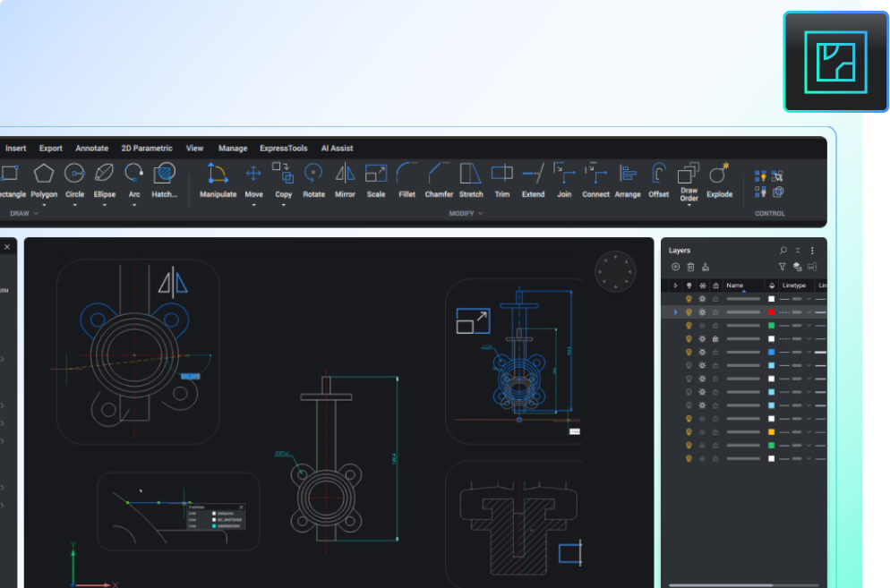The height and width of the screenshot is (588, 890).
Task: Add a new layer with the plus icon
Action: point(675,267)
